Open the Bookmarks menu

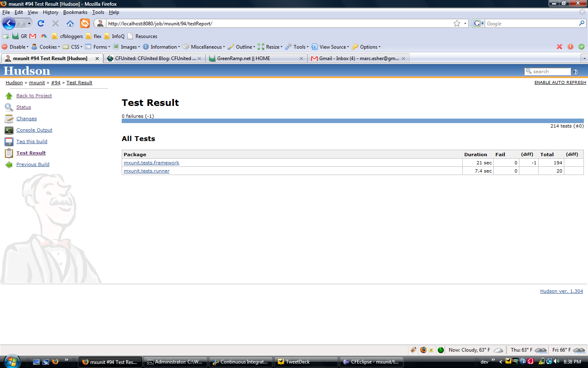click(75, 12)
